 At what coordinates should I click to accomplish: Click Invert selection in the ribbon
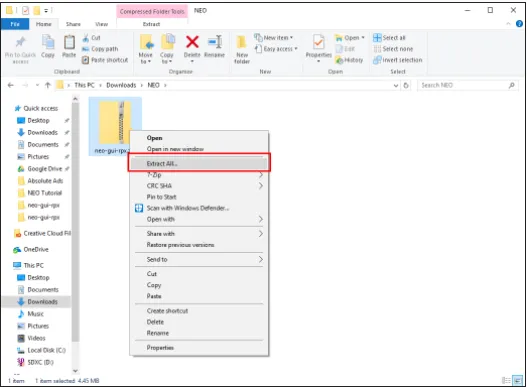coord(398,60)
